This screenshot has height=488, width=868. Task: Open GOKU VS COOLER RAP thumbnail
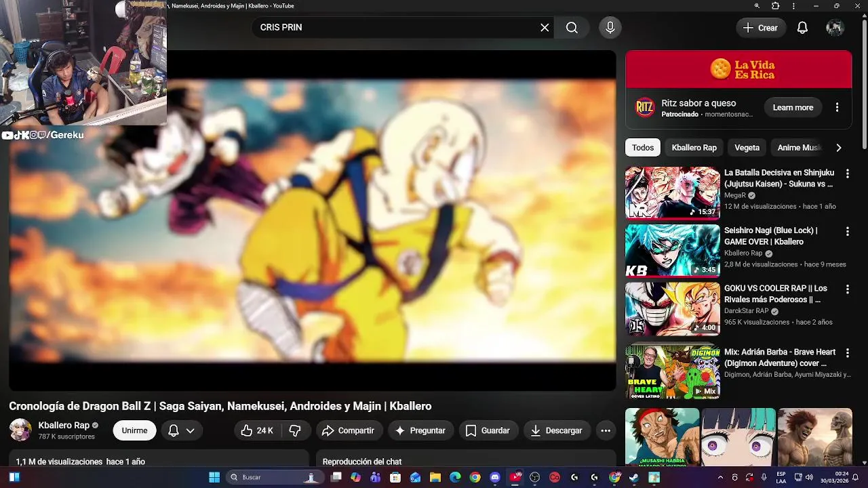(672, 308)
